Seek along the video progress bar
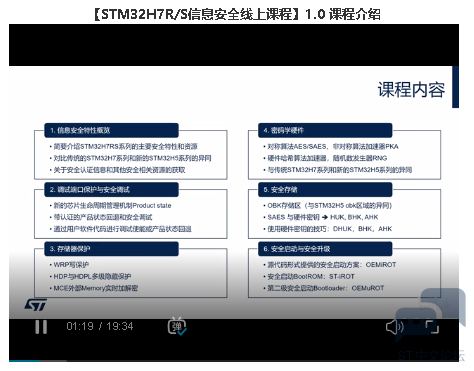This screenshot has height=371, width=474. click(234, 360)
